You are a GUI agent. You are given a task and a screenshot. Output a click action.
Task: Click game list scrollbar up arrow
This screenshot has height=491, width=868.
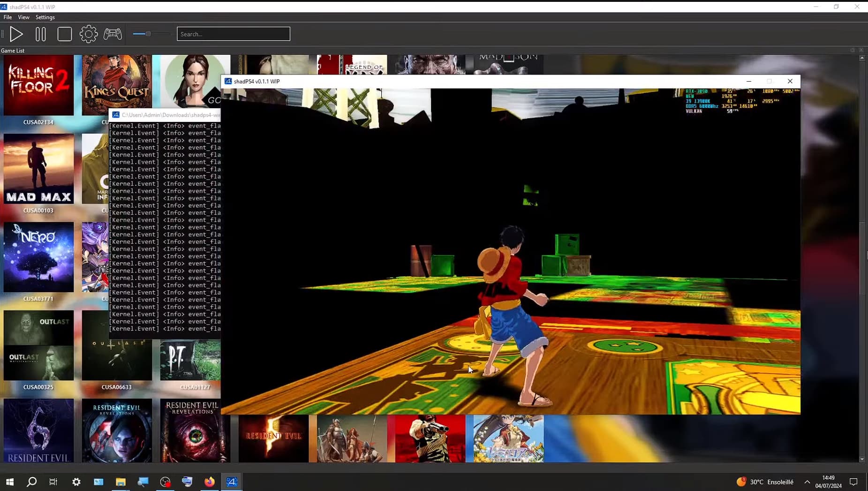point(862,58)
